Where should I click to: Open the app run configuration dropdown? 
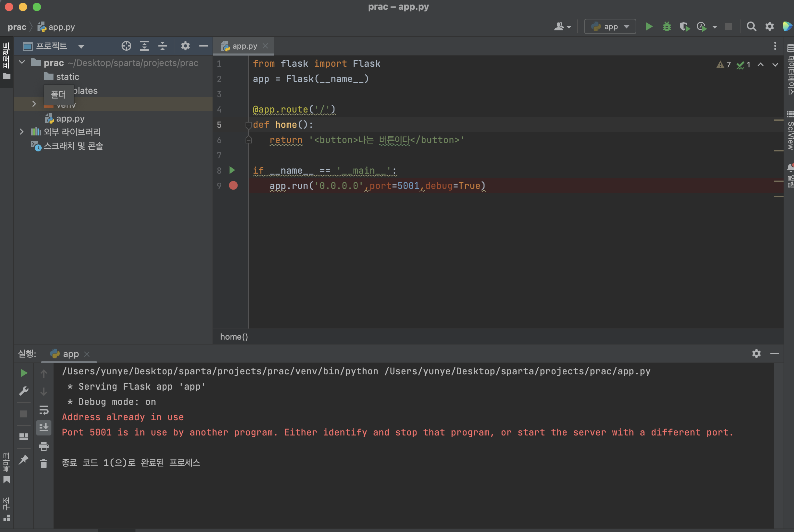(x=610, y=26)
